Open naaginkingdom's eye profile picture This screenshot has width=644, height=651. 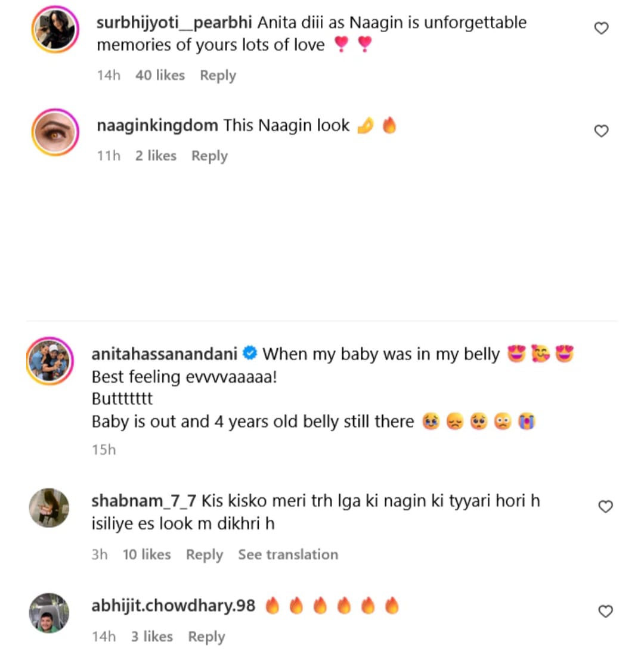(x=55, y=132)
